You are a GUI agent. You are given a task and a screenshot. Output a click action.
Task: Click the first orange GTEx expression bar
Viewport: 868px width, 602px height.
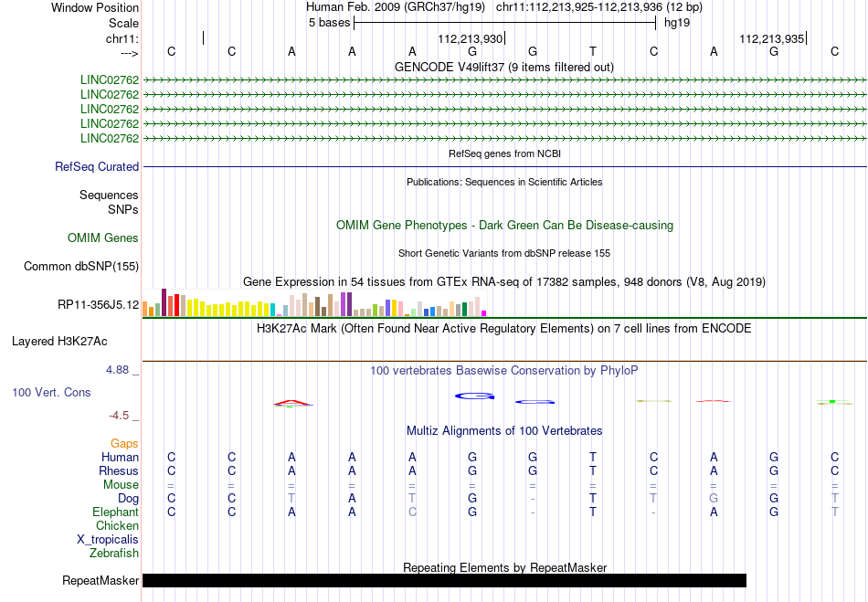point(145,310)
